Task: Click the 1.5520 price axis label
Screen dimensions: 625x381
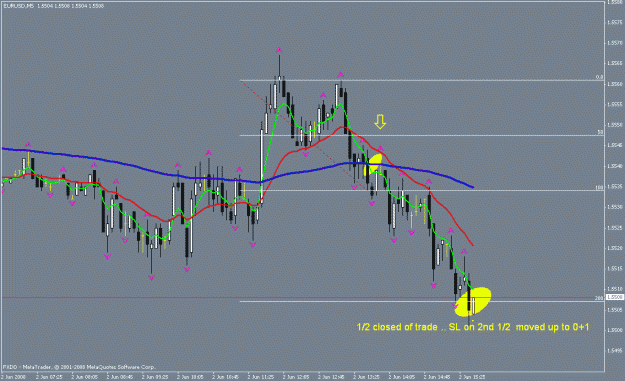Action: 615,248
